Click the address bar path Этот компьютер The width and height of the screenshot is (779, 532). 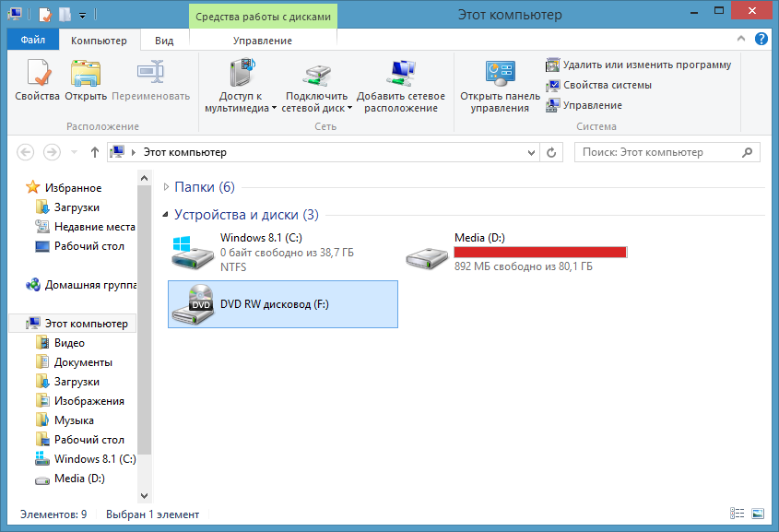184,152
